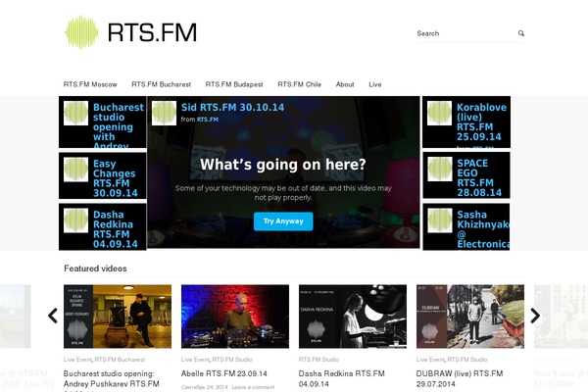This screenshot has width=588, height=392.
Task: Open the Bucharest studio opening video thumbnail
Action: (x=118, y=317)
